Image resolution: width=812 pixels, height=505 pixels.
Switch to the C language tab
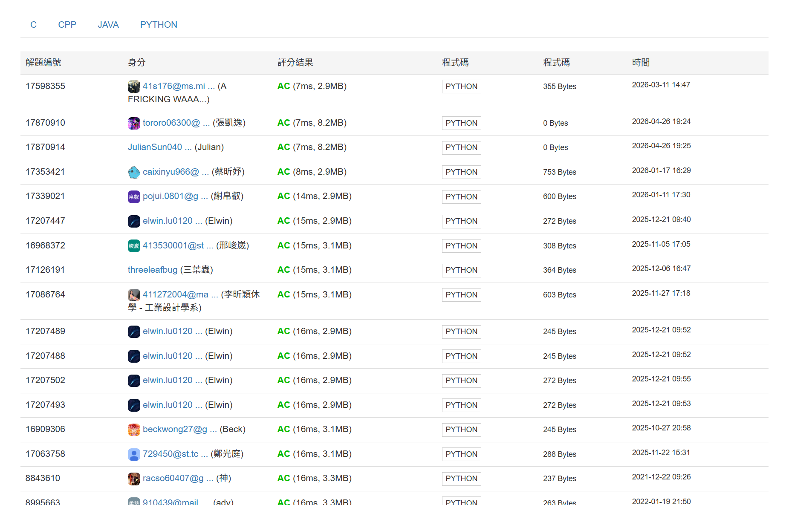click(33, 25)
